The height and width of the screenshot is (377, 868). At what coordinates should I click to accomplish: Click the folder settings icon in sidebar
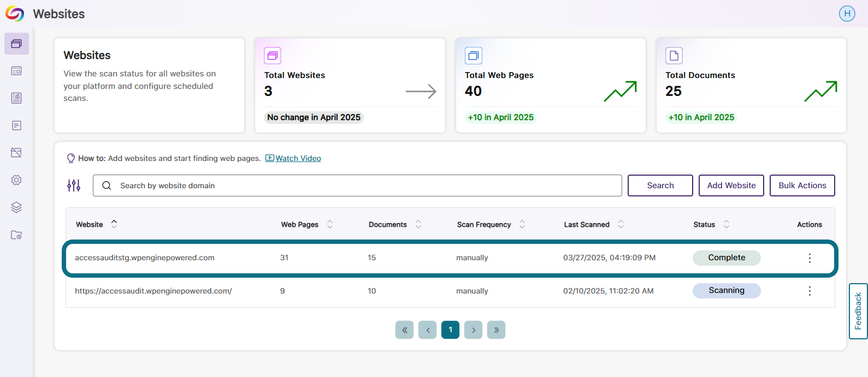coord(16,235)
